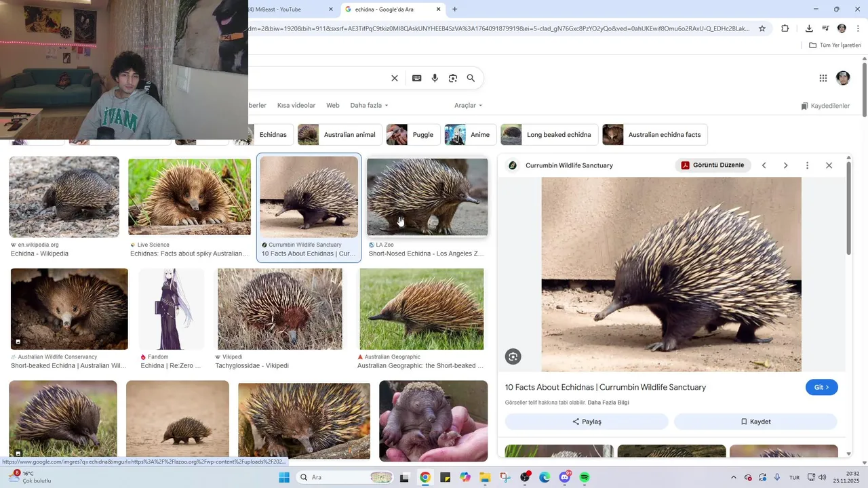Screen dimensions: 868x488
Task: Open the baby echidna in hand image
Action: pos(433,421)
